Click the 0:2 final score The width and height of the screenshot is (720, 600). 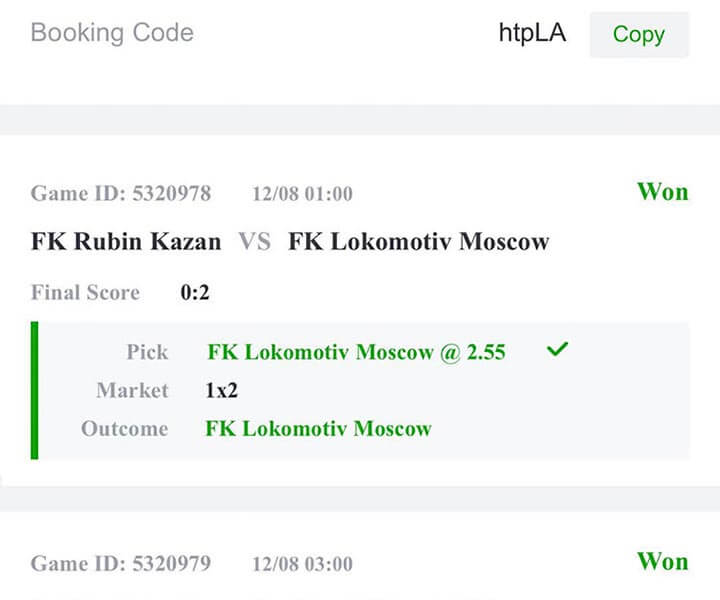click(x=195, y=294)
